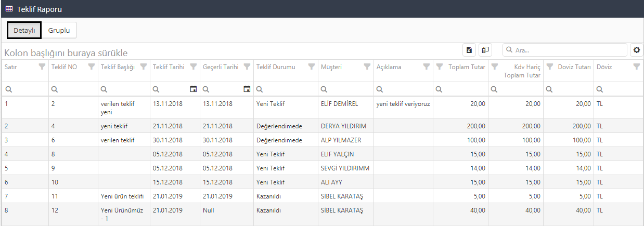Export the grid to Excel
Screen dimensions: 644x226
(469, 50)
